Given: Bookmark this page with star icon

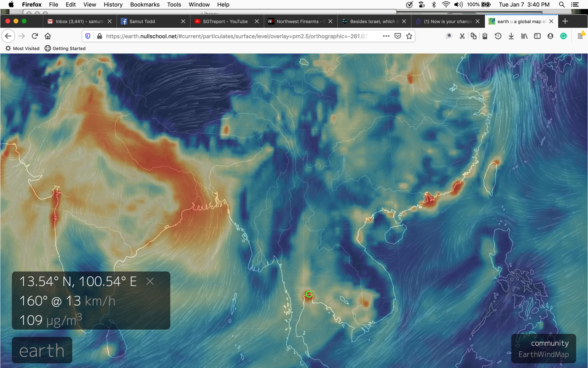Looking at the screenshot, I should 409,36.
